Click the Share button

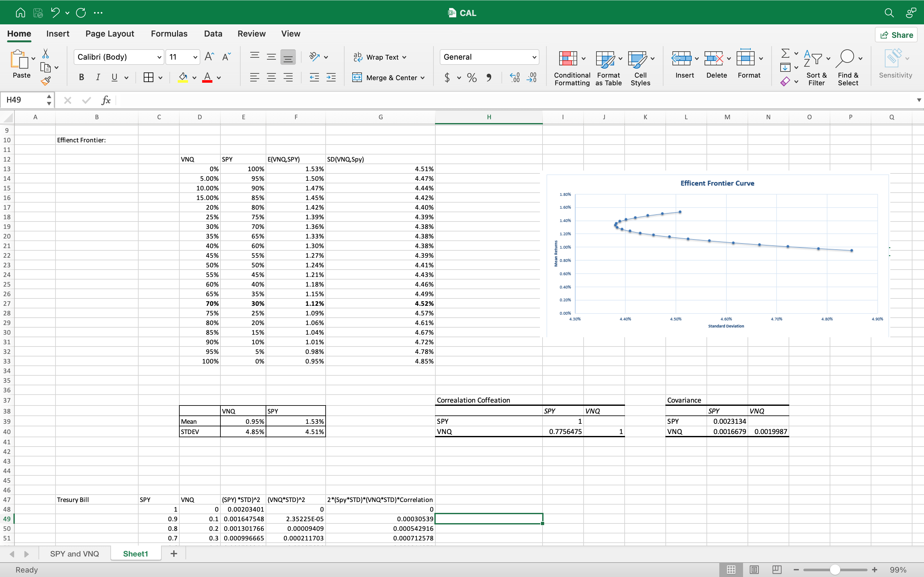[x=896, y=34]
